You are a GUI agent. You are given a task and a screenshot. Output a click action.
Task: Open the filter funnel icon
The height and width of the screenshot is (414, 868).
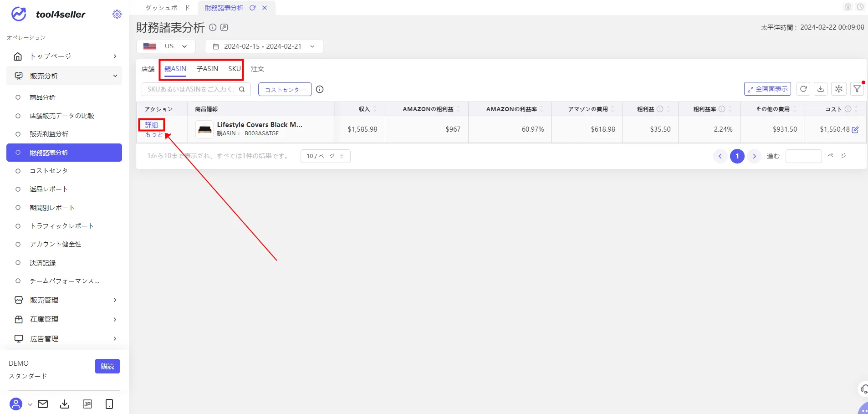point(857,89)
